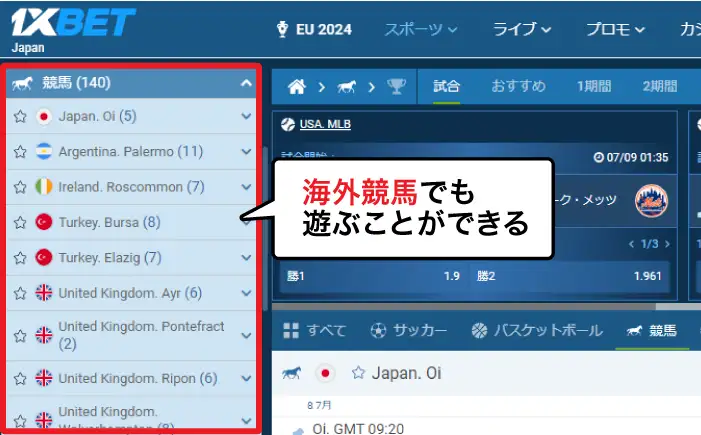Open the Oi. GMT 09:20 race
The image size is (701, 435).
[x=358, y=429]
